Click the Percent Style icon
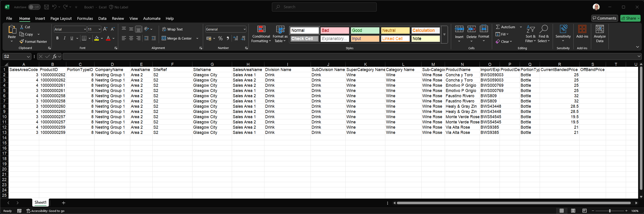Screen dimensions: 644x214 click(220, 38)
